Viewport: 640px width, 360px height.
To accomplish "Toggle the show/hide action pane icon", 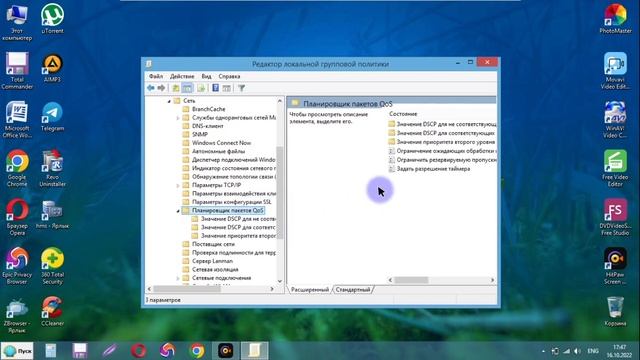I will (227, 88).
